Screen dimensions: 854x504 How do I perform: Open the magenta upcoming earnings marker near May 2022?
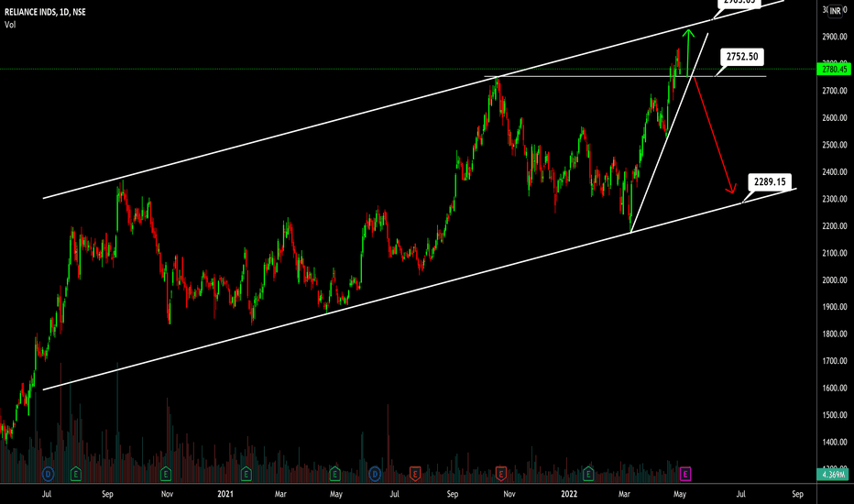pos(685,474)
